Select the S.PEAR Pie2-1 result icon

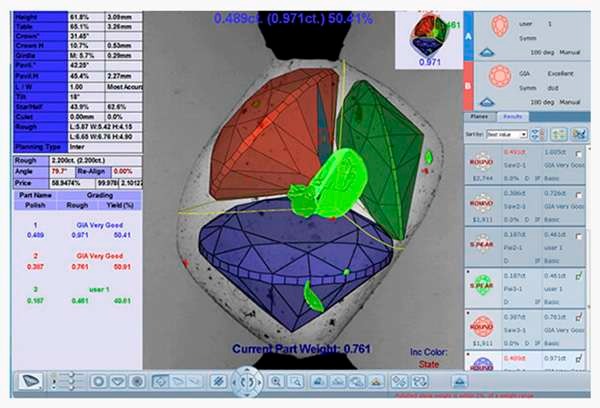482,245
